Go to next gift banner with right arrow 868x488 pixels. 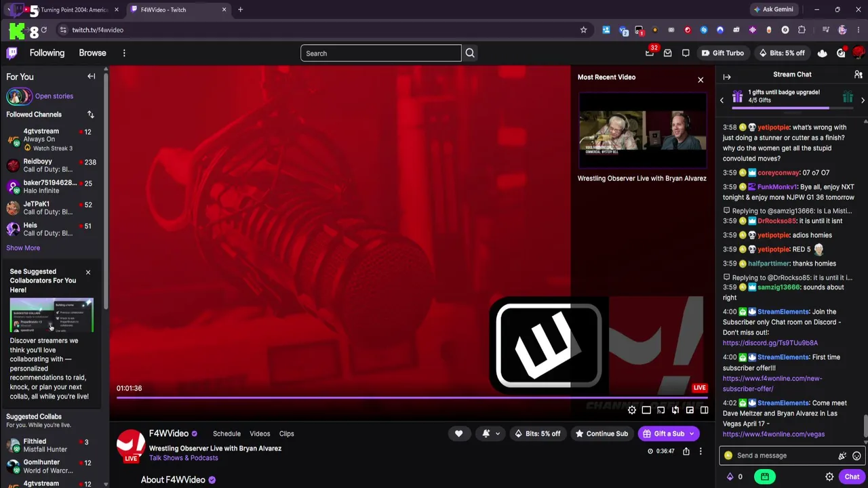click(x=863, y=100)
